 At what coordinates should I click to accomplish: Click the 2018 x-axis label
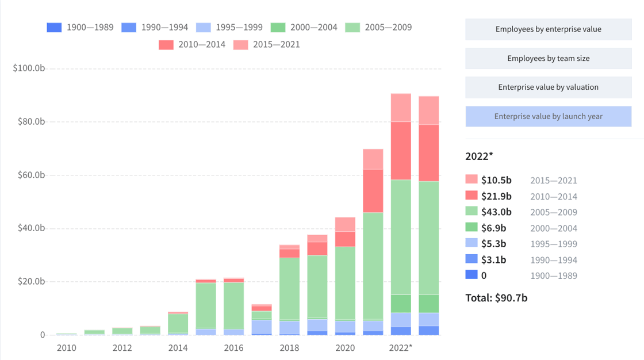(x=290, y=348)
